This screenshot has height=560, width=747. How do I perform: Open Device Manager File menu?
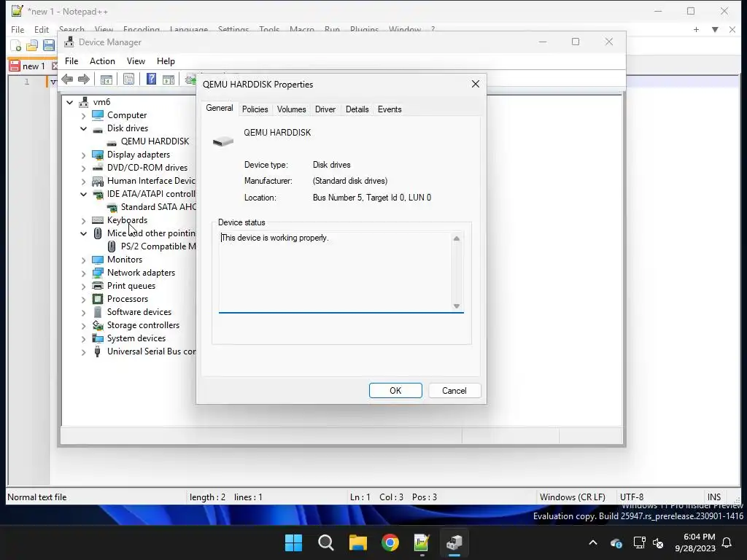click(x=71, y=61)
